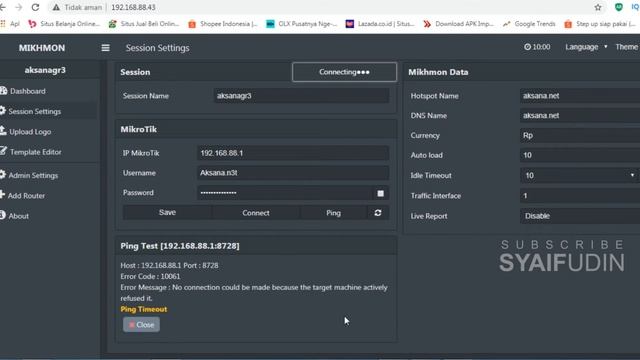Open Download APK bookmark
This screenshot has height=360, width=640.
458,24
